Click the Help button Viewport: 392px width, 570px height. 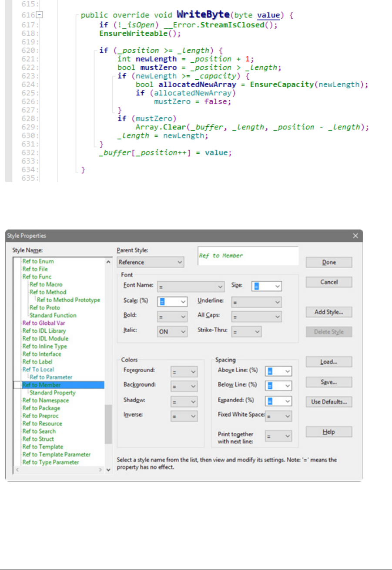pyautogui.click(x=328, y=432)
